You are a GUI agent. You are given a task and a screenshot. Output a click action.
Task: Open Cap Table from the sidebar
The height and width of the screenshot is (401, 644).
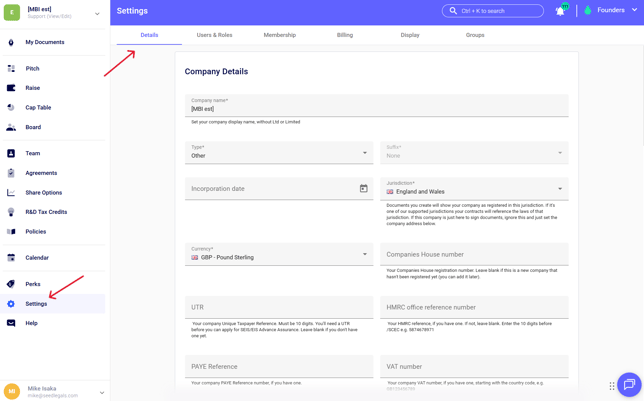38,108
